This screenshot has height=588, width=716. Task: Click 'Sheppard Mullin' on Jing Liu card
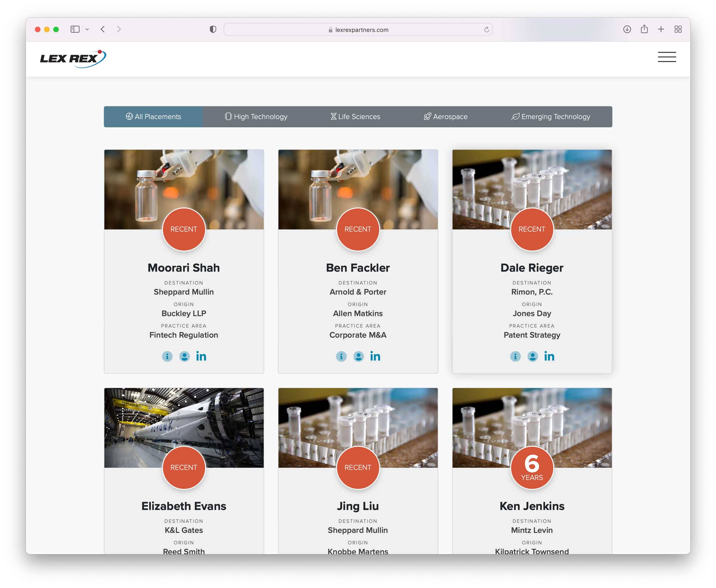point(358,530)
